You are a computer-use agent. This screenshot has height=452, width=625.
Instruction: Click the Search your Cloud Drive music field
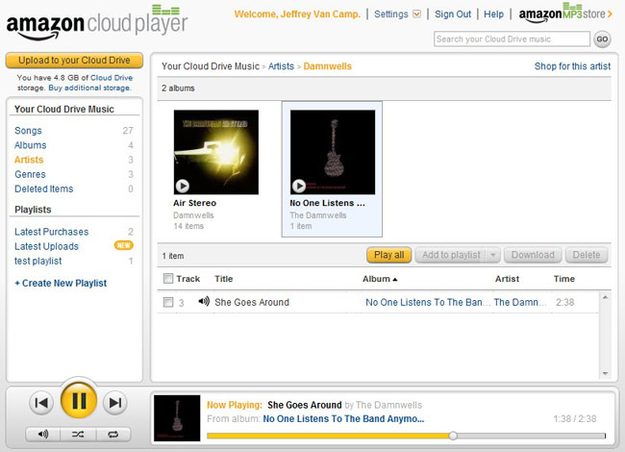pyautogui.click(x=512, y=39)
